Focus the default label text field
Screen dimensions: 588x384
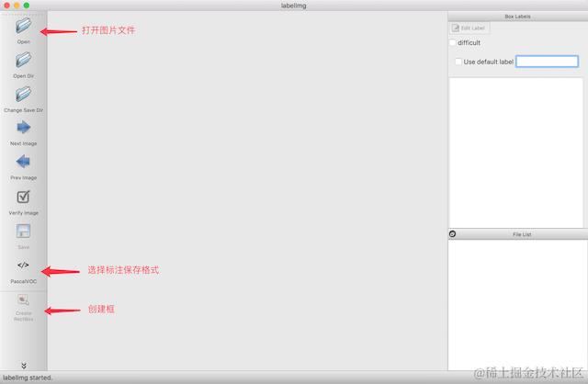548,62
